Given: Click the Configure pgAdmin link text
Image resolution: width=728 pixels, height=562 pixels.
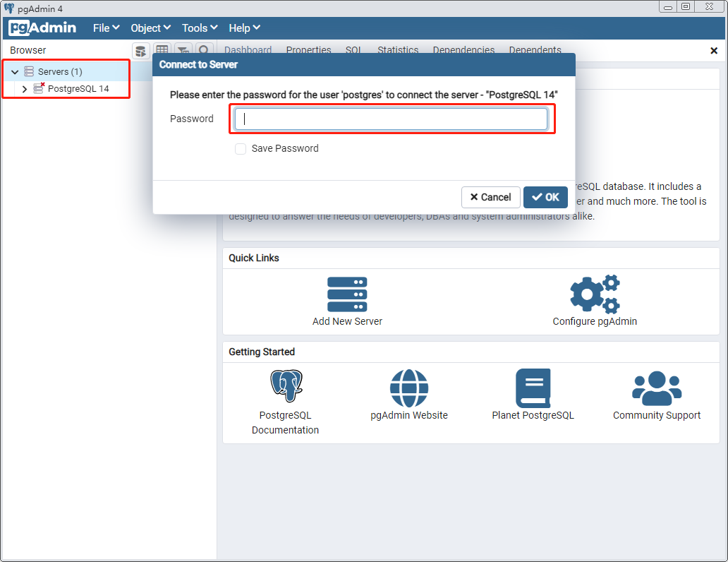Looking at the screenshot, I should [x=595, y=321].
